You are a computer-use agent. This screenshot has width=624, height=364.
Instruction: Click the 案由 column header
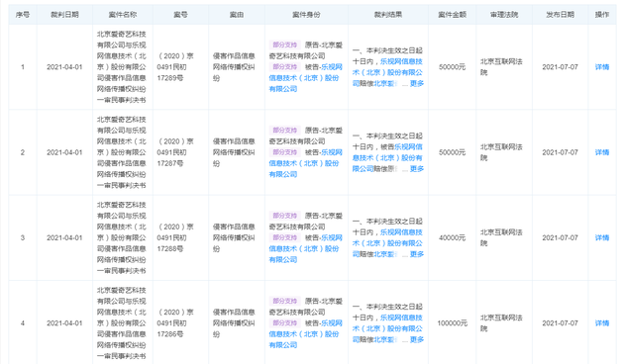(x=237, y=15)
